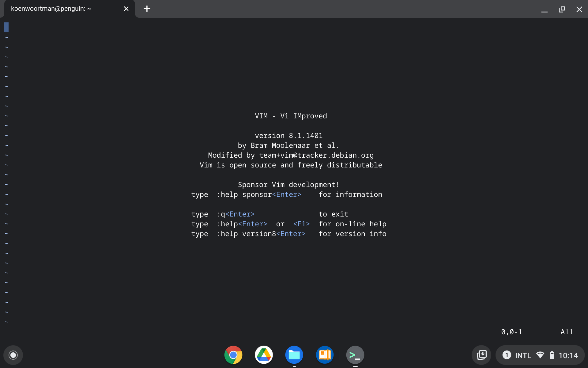This screenshot has width=588, height=368.
Task: Click the Vim cursor block
Action: [6, 27]
